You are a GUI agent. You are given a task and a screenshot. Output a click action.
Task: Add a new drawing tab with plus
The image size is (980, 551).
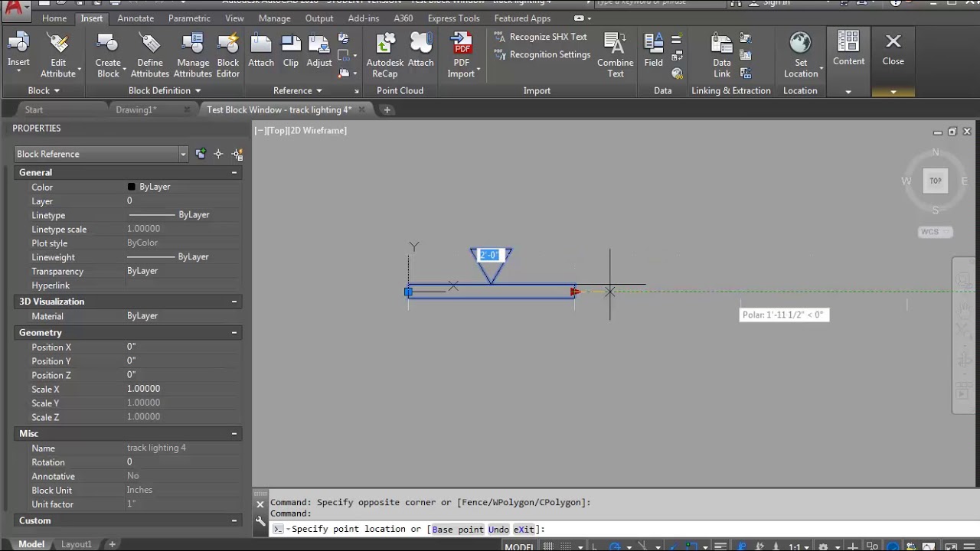click(x=387, y=110)
